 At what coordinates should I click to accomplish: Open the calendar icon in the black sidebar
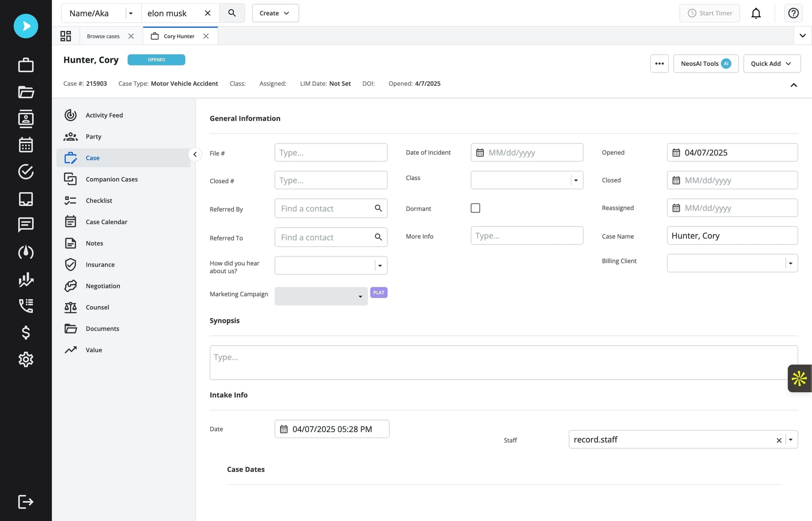[26, 145]
